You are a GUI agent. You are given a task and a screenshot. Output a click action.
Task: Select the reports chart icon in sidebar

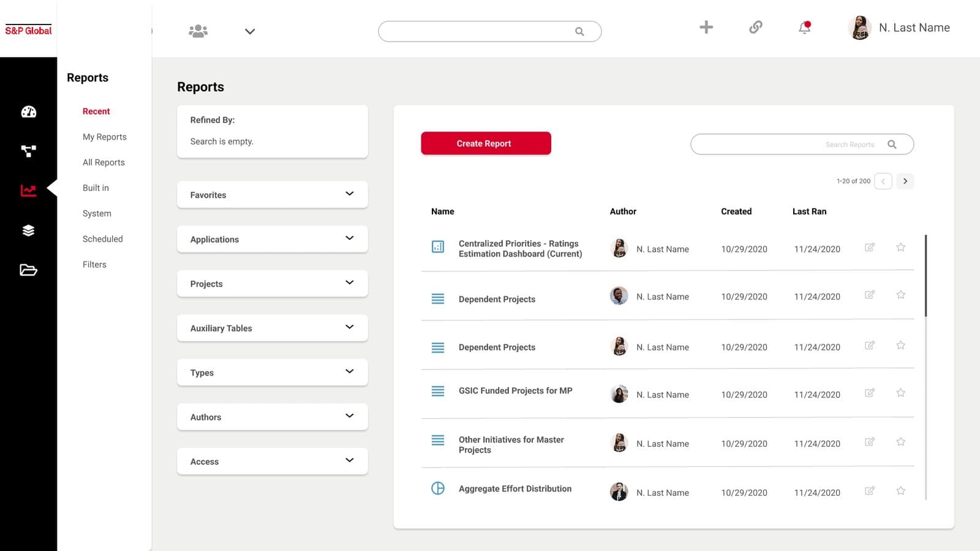[29, 190]
